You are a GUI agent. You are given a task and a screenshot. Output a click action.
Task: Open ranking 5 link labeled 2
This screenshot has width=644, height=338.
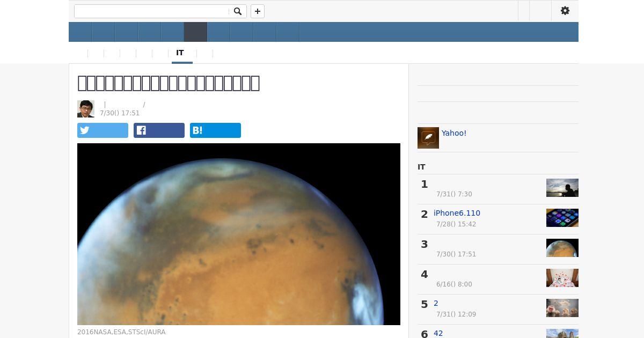tap(436, 303)
